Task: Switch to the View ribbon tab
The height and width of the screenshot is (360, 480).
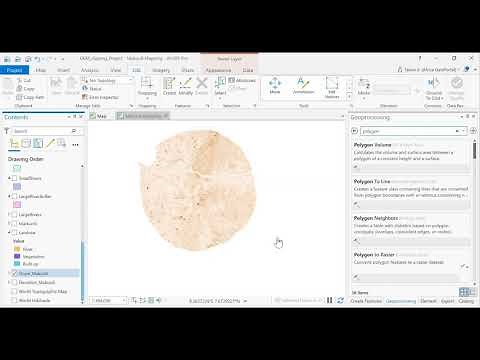Action: pyautogui.click(x=115, y=70)
